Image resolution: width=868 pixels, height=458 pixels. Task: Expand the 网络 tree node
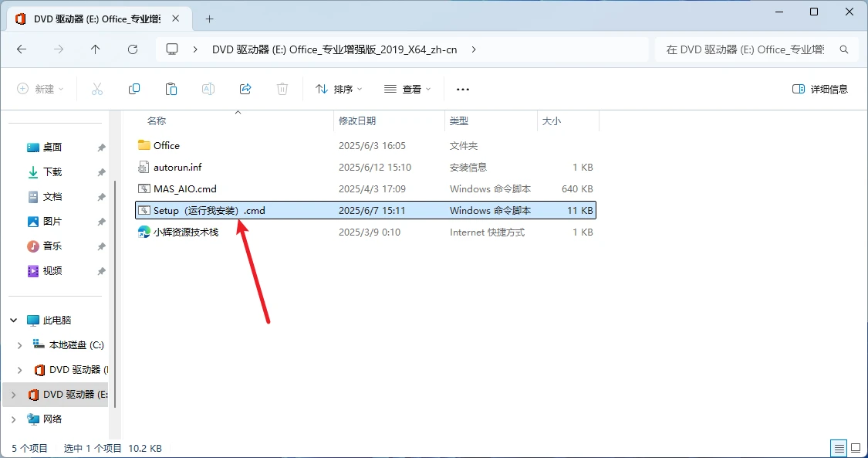[14, 419]
